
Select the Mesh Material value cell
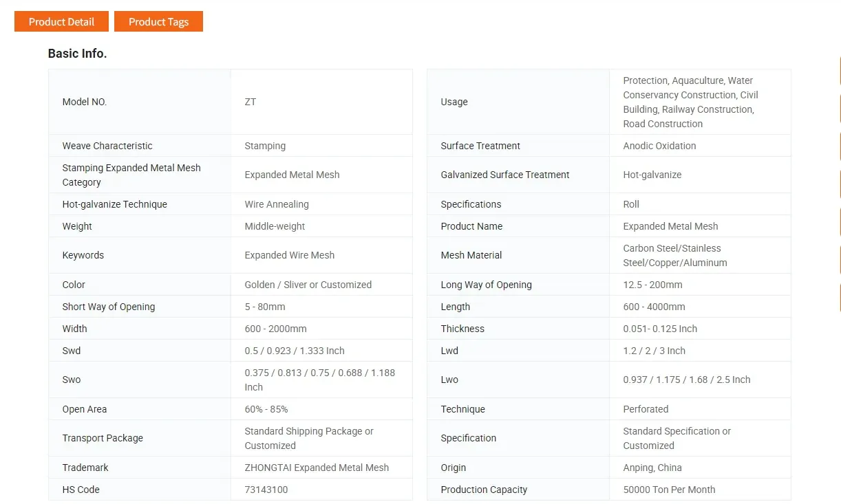674,255
